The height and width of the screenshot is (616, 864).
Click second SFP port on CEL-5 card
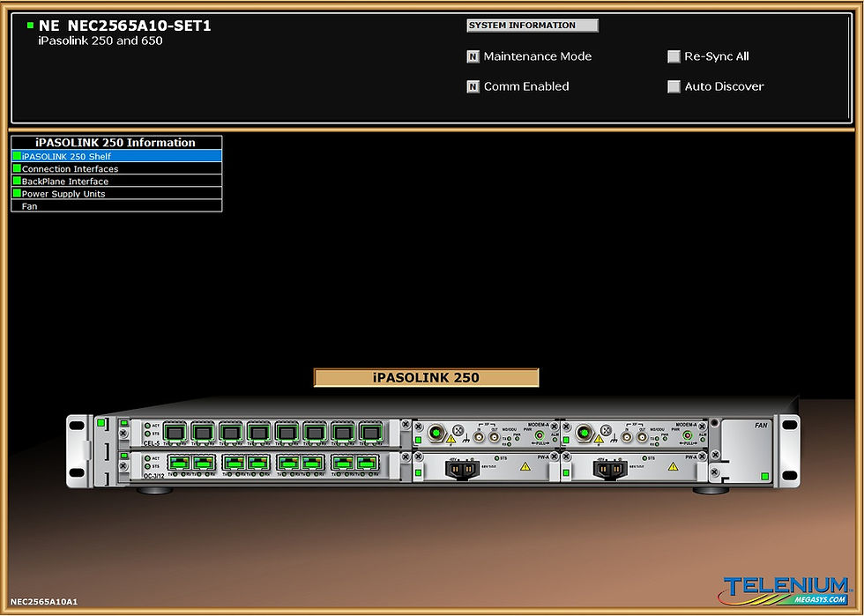click(202, 432)
